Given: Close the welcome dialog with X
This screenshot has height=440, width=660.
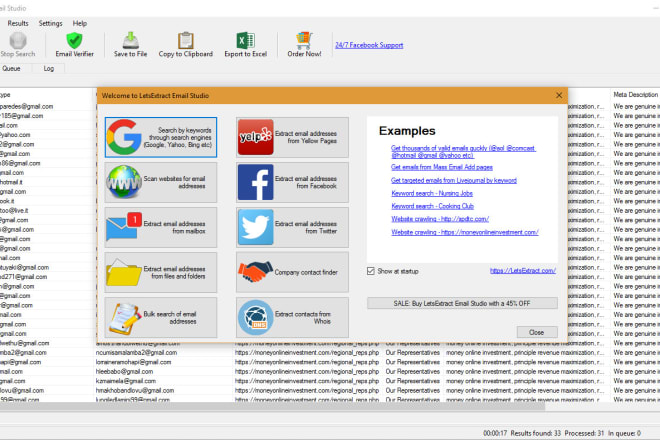Looking at the screenshot, I should [x=559, y=96].
